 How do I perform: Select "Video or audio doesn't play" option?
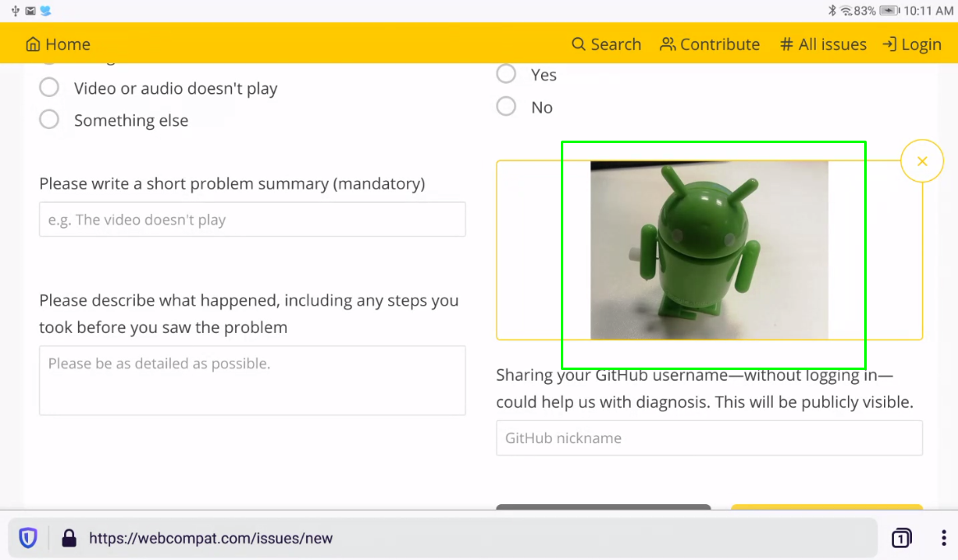click(49, 87)
